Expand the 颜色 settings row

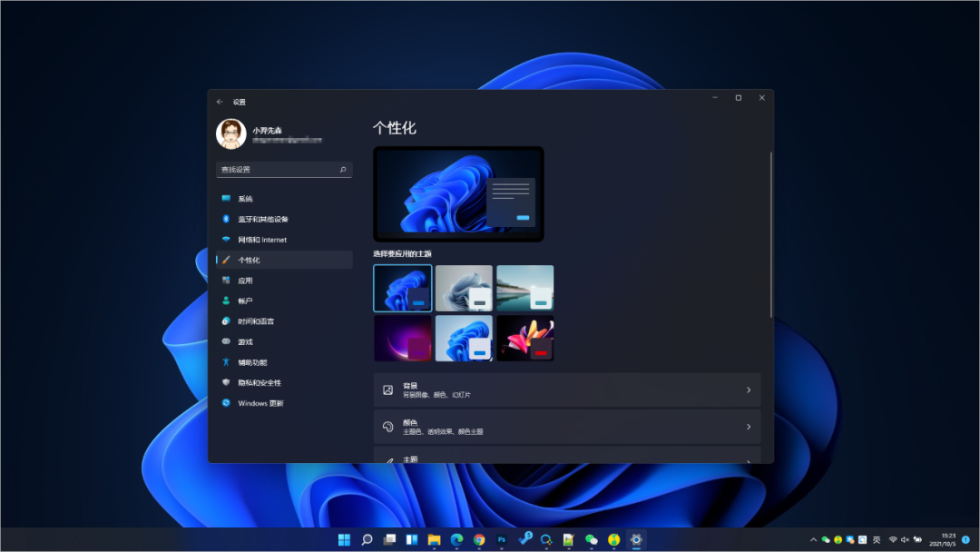pyautogui.click(x=567, y=426)
